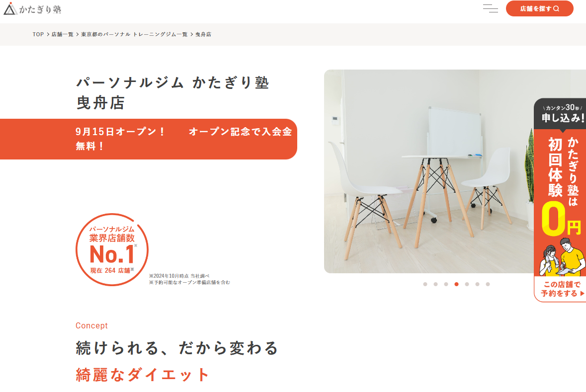Screen dimensions: 586x392
Task: Select the third carousel dot
Action: pos(446,284)
